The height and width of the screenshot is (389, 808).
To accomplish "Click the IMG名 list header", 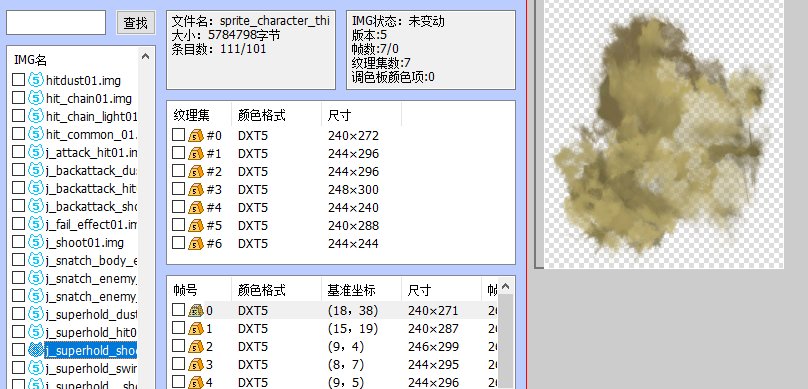I will pyautogui.click(x=30, y=60).
